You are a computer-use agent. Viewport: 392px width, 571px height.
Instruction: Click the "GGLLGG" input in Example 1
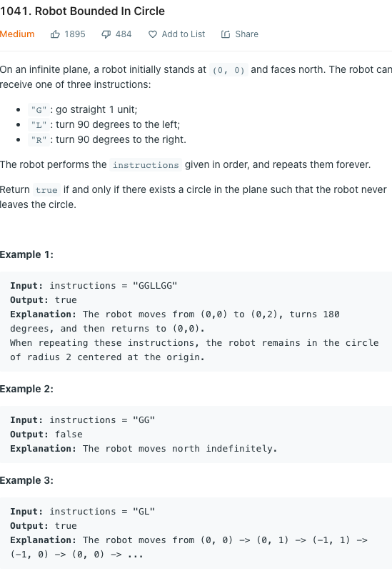click(x=155, y=286)
